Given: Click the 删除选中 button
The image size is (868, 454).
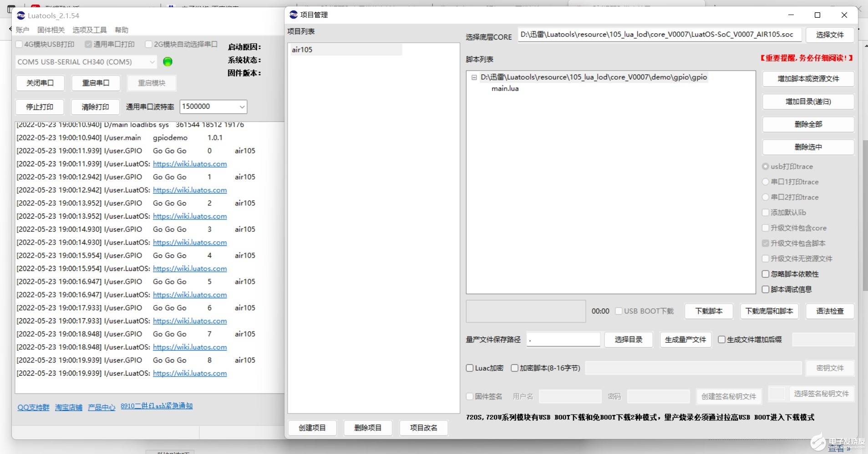Looking at the screenshot, I should pyautogui.click(x=808, y=147).
